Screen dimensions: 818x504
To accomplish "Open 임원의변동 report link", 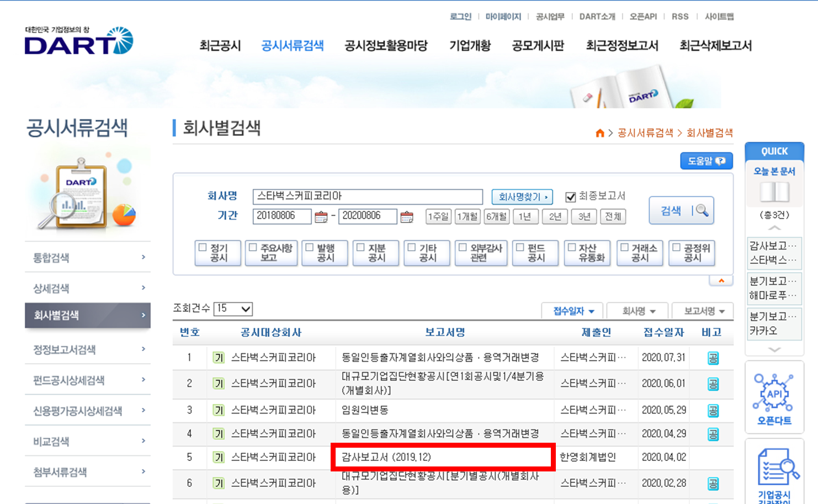I will [x=365, y=410].
